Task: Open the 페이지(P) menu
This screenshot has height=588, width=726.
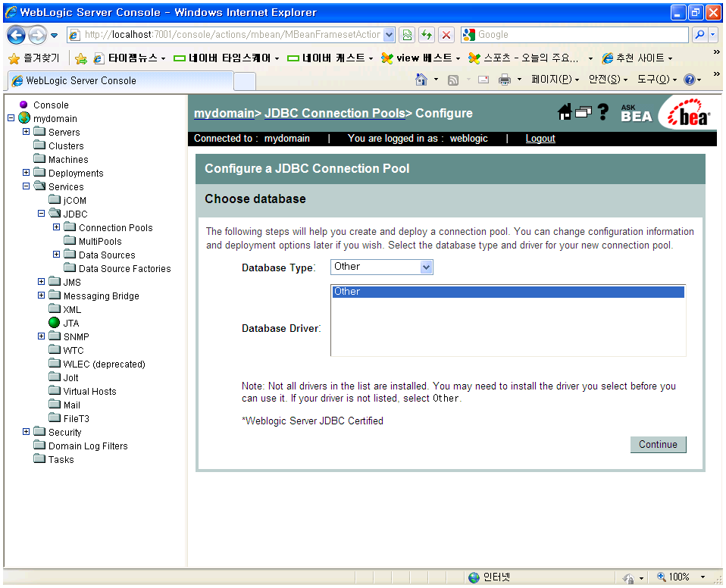Action: tap(555, 80)
